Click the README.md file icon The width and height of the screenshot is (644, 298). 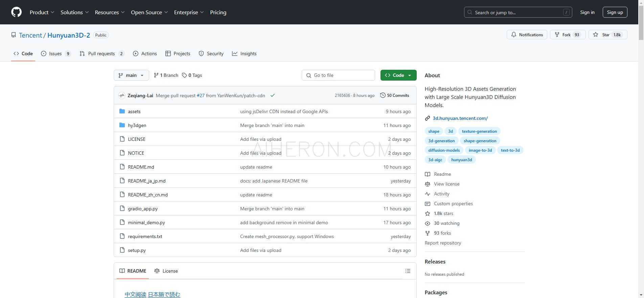coord(122,167)
